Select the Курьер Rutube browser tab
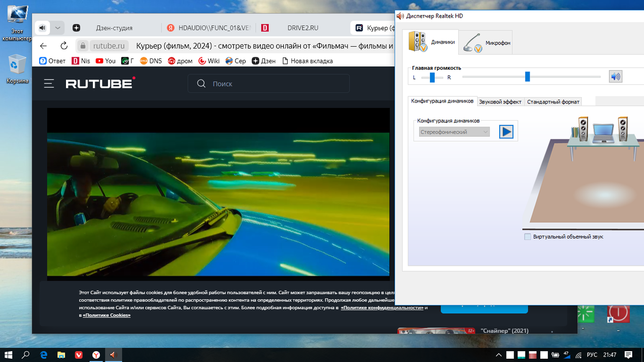 pyautogui.click(x=373, y=28)
